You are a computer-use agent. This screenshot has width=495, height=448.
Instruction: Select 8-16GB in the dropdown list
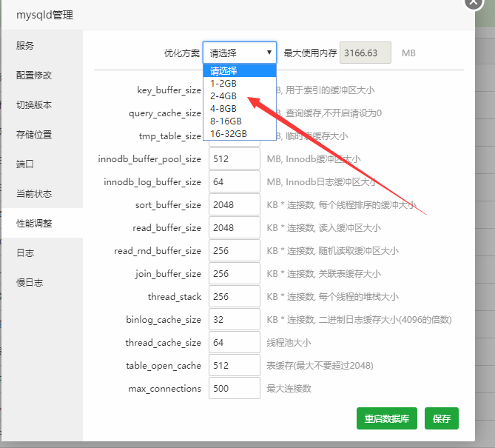pyautogui.click(x=226, y=121)
